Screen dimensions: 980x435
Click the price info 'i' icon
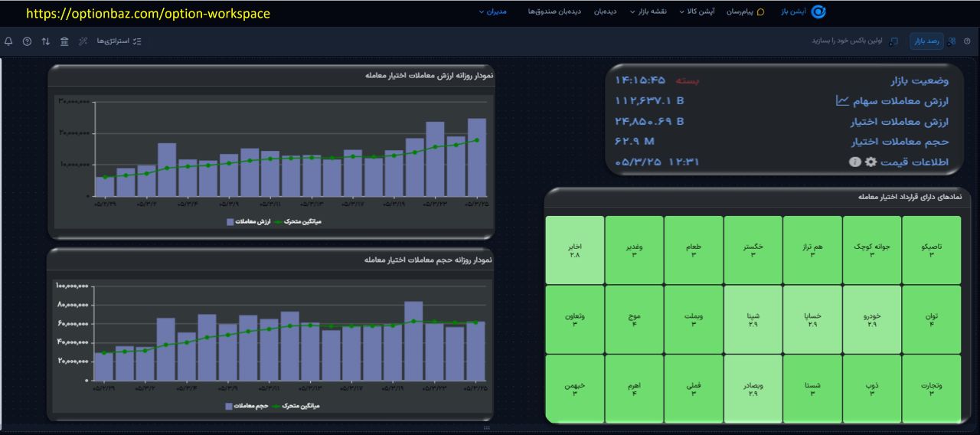(854, 162)
